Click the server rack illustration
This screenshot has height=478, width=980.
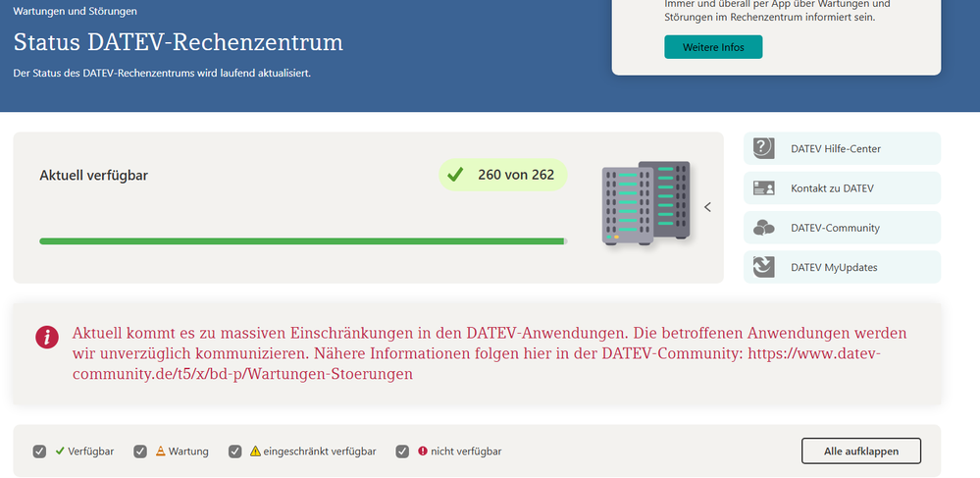(646, 203)
